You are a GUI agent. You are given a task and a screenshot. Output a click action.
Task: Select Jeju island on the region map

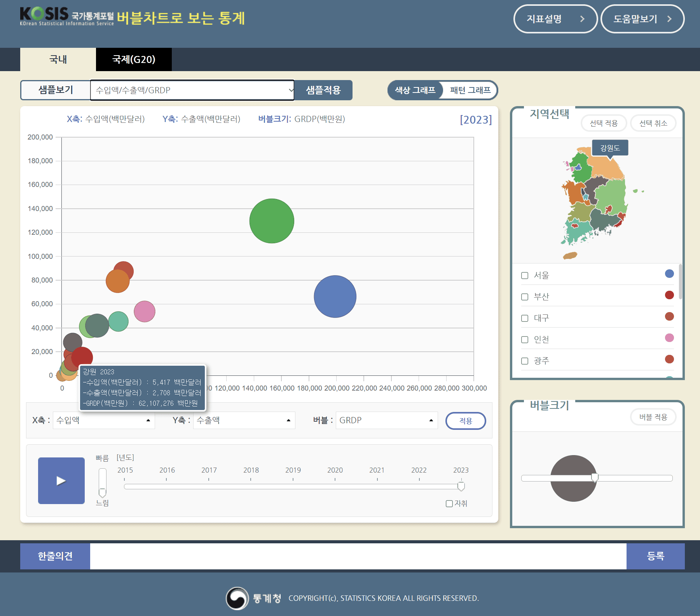pos(570,255)
